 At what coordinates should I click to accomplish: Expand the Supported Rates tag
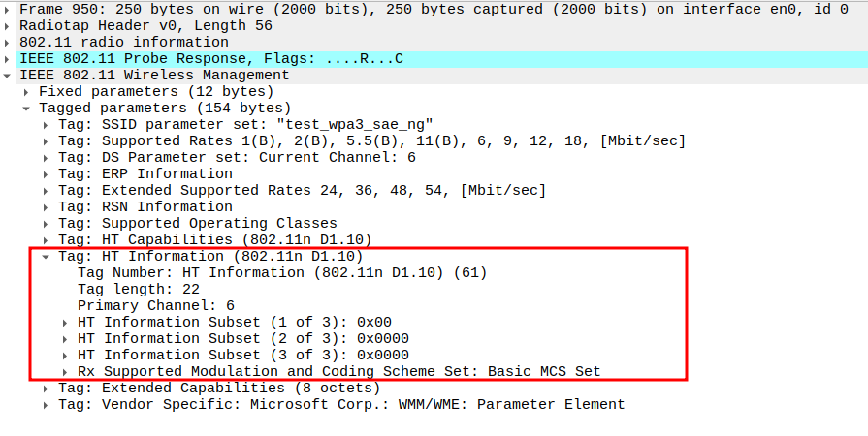tap(47, 140)
